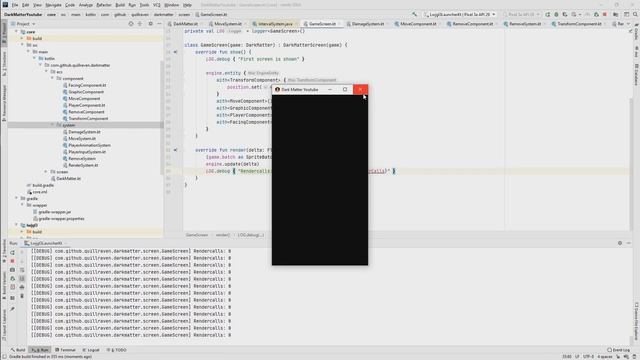Open the Logcat tool window button
Viewport: 640px width, 360px height.
tap(91, 350)
